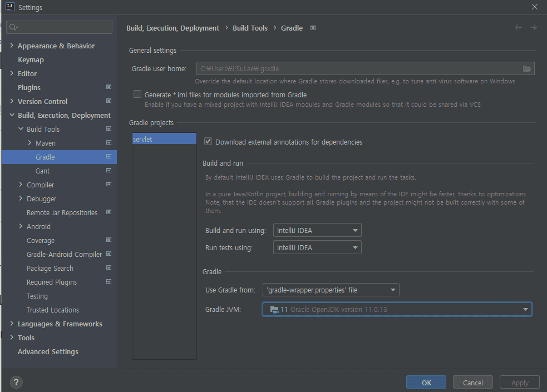Open the help question mark button
The width and height of the screenshot is (547, 392).
click(17, 383)
